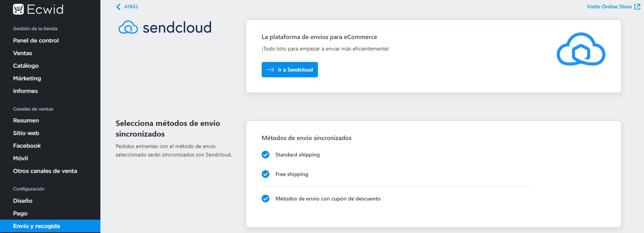
Task: Open the Márketing section
Action: point(27,78)
